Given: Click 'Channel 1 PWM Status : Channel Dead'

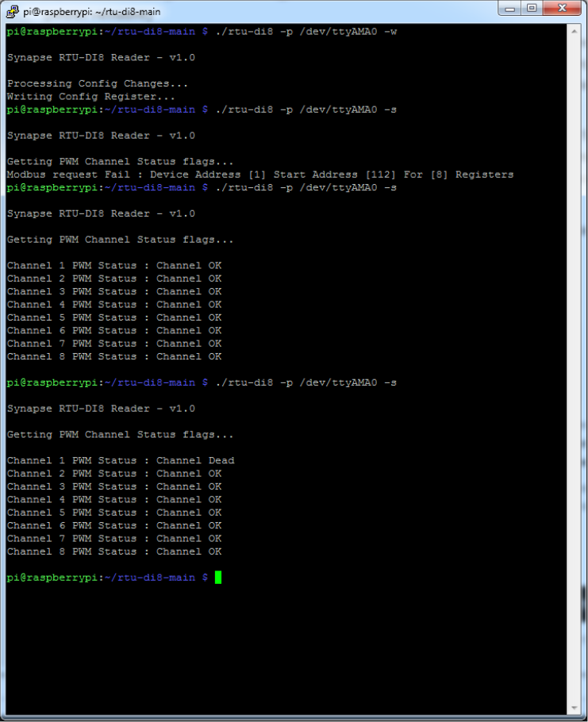Looking at the screenshot, I should click(121, 460).
